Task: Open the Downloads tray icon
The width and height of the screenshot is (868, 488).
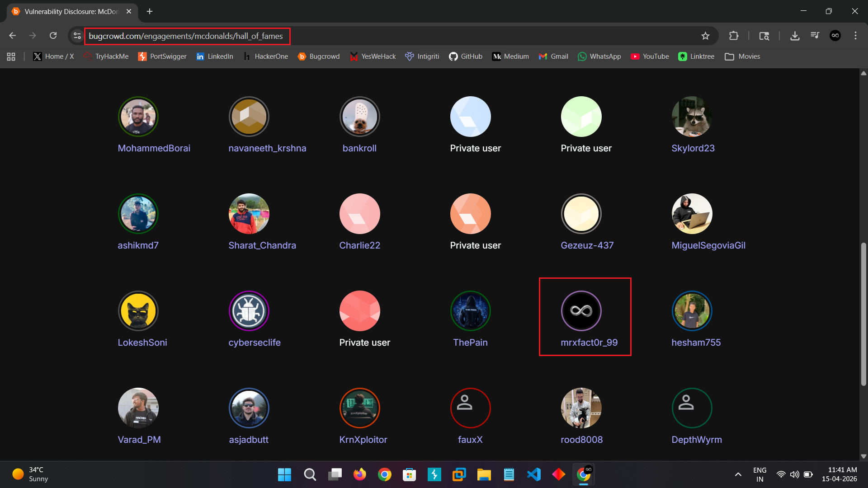Action: [795, 36]
